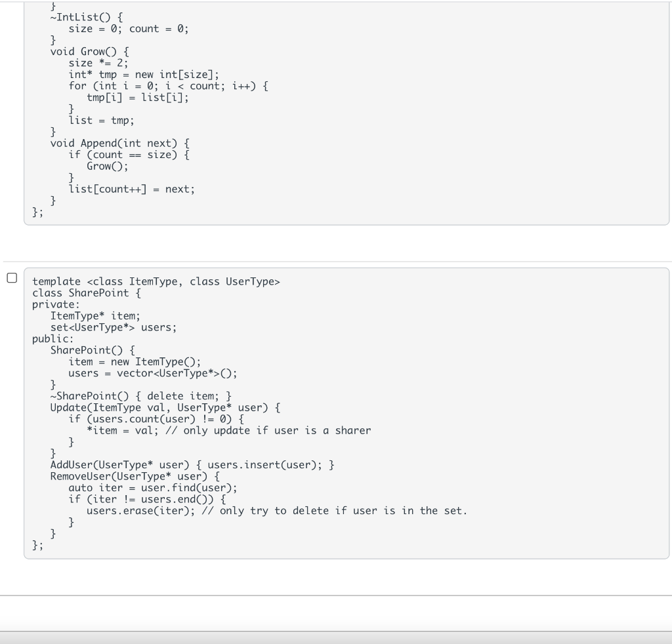Click the 'AddUser(UserType* user)' line
Viewport: 672px width, 644px height.
[x=192, y=465]
